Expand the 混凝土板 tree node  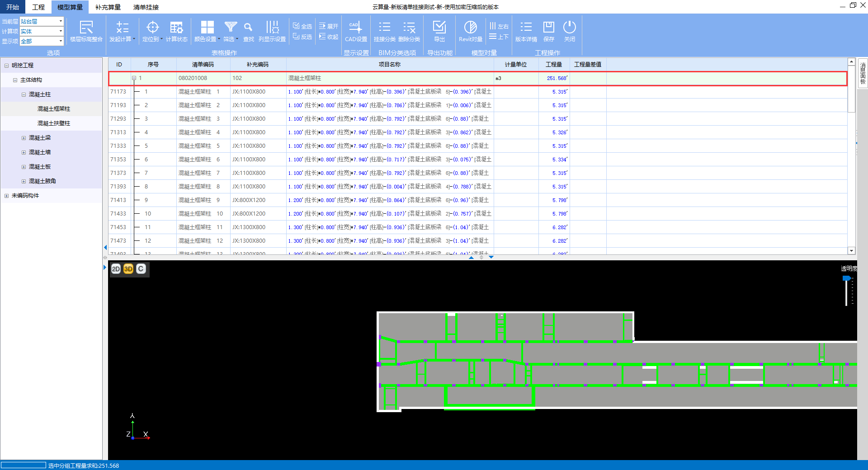point(24,167)
